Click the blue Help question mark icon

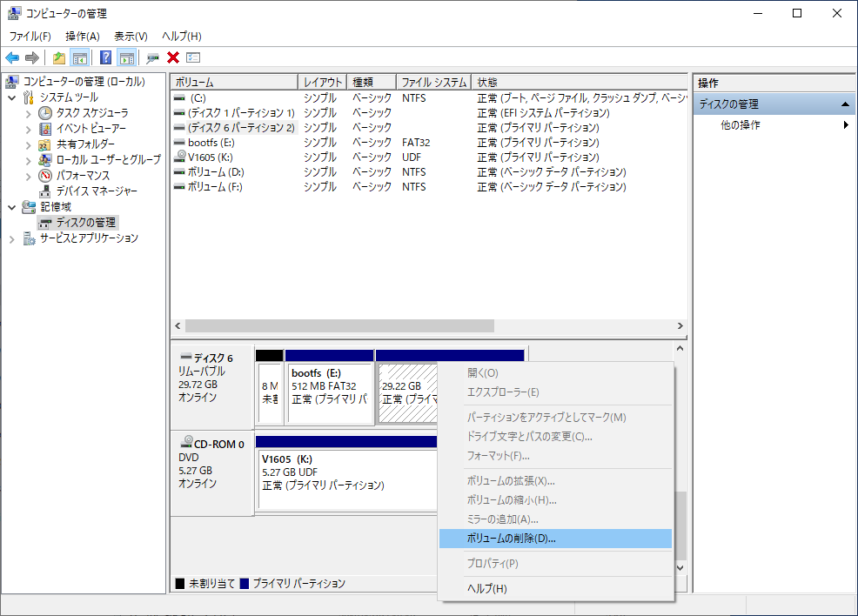(x=105, y=57)
